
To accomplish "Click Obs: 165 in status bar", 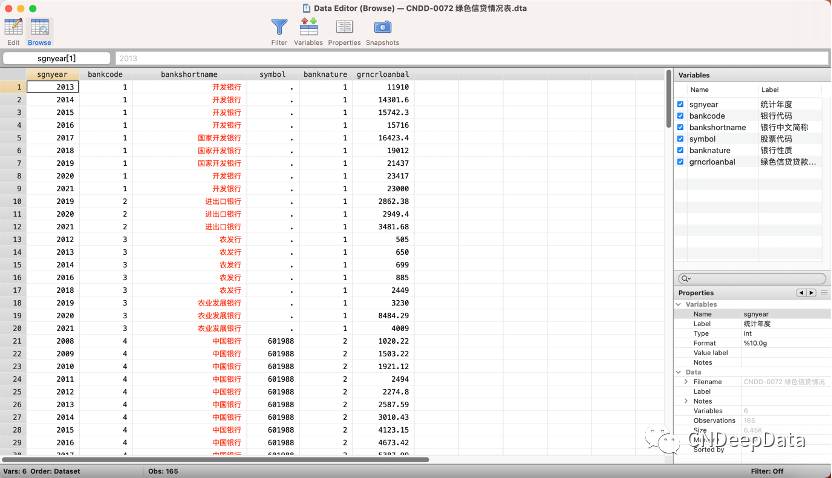I will tap(163, 471).
